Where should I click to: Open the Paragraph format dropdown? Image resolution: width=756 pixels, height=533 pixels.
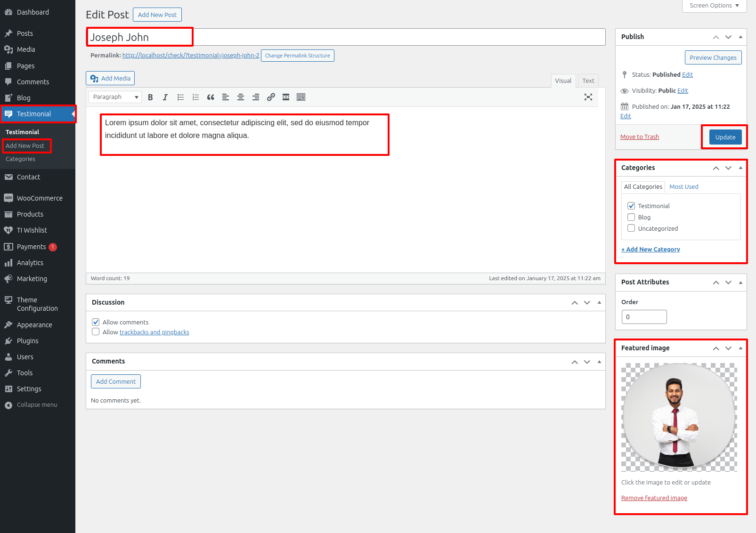point(115,97)
